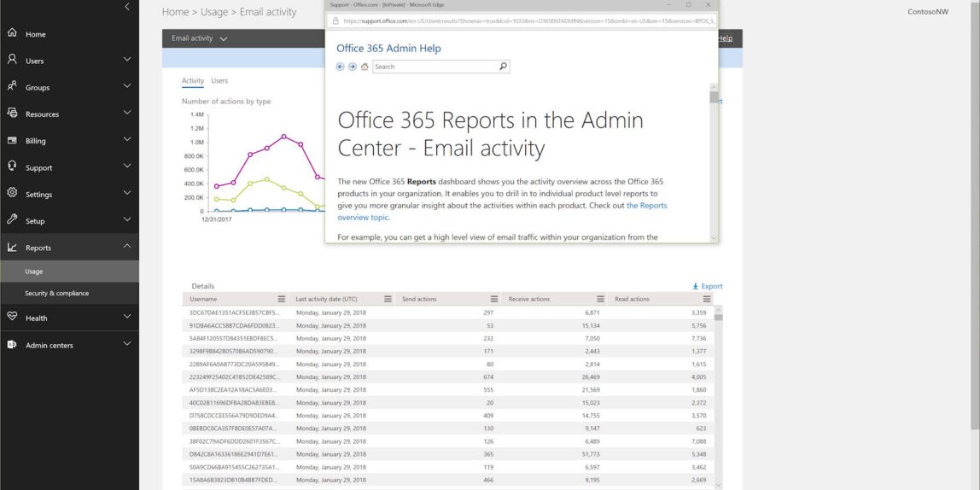Expand the Resources menu chevron

click(127, 113)
